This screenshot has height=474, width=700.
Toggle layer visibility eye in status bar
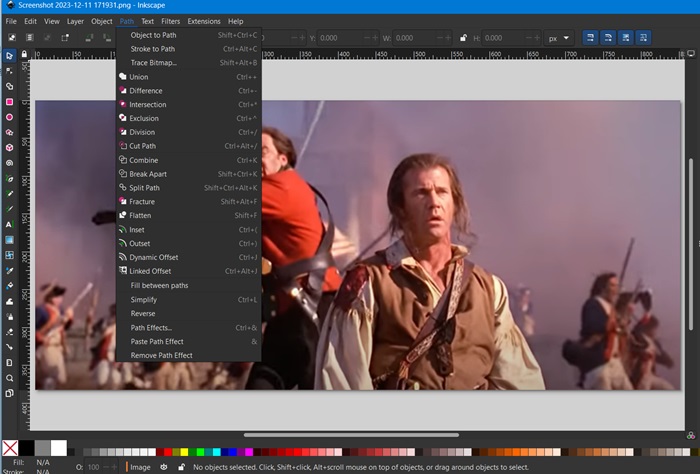click(165, 467)
